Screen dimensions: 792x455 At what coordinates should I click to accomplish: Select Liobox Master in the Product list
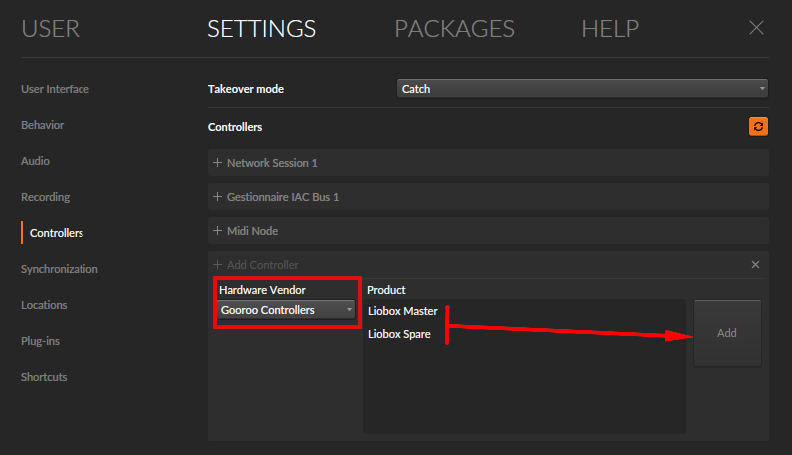coord(403,311)
